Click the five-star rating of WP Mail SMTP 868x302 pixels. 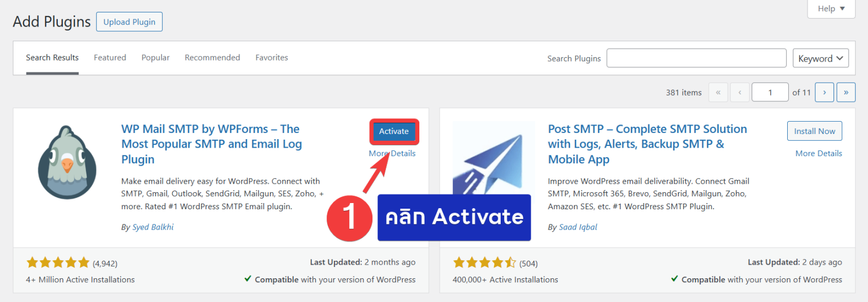coord(58,263)
